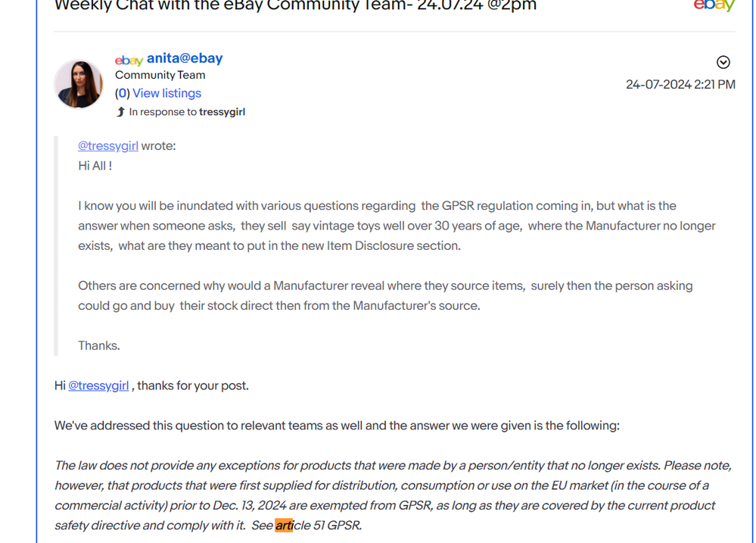Viewport: 756px width, 543px height.
Task: Click @tressygirl mention before "thanks for your post"
Action: click(x=98, y=385)
